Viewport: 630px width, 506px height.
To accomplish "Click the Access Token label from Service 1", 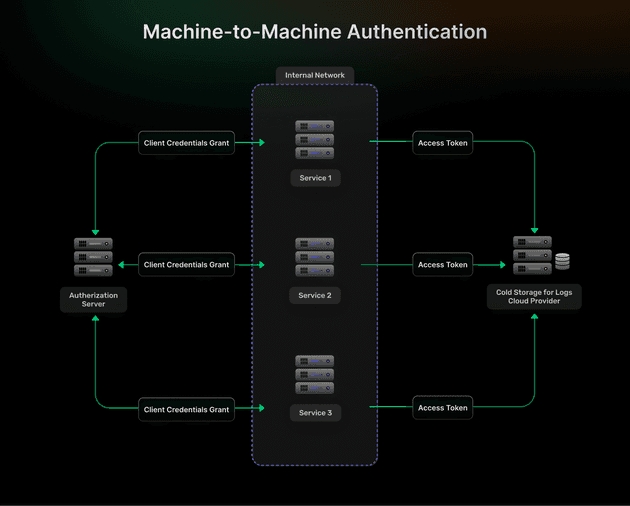I will tap(442, 143).
